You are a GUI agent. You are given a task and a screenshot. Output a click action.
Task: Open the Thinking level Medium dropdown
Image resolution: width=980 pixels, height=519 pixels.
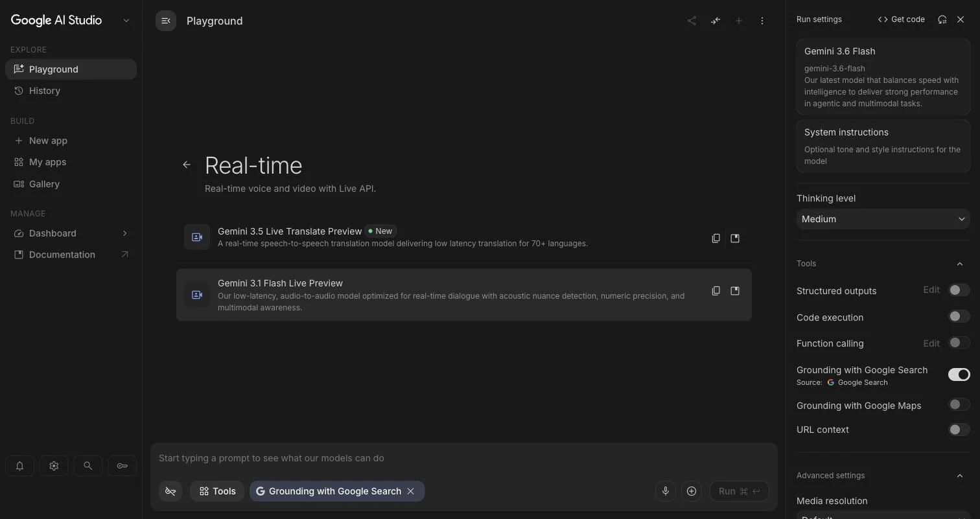[883, 219]
